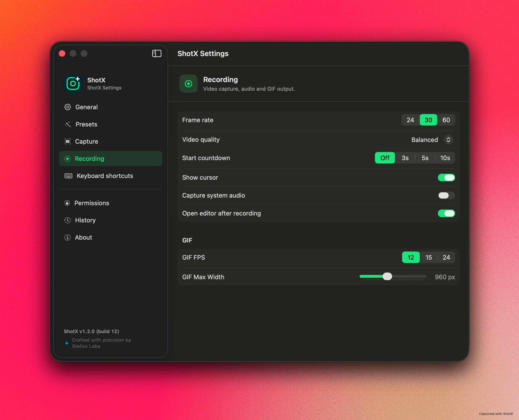Click Video capture, audio and GIF output subtitle
This screenshot has width=519, height=420.
[249, 89]
